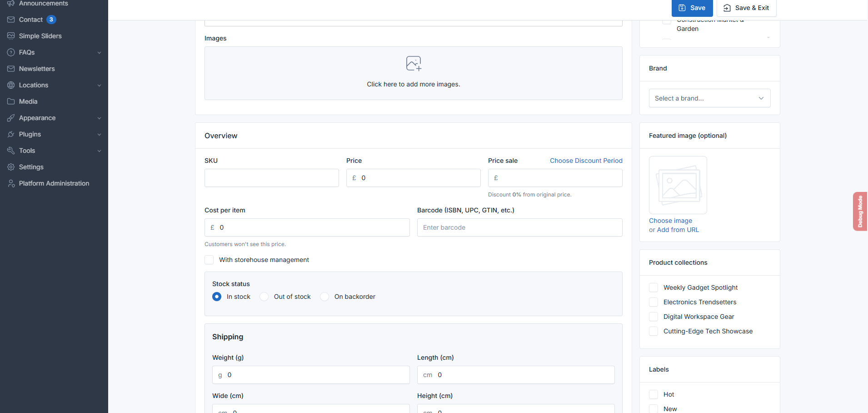Check Cutting-Edge Tech Showcase collection
Viewport: 868px width, 413px height.
653,331
